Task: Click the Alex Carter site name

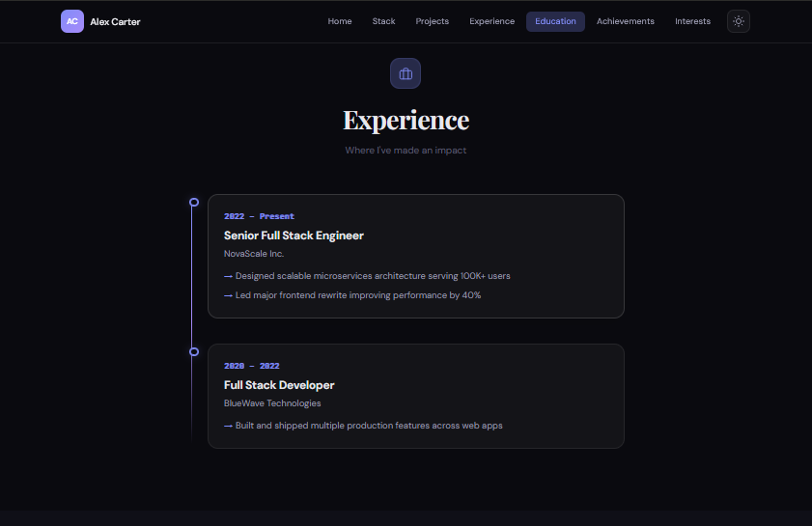Action: (x=115, y=21)
